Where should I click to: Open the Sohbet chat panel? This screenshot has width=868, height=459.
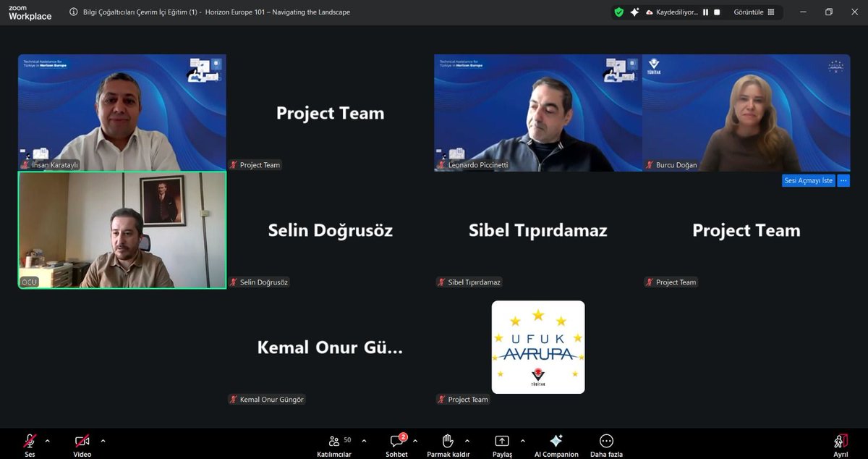(x=397, y=445)
